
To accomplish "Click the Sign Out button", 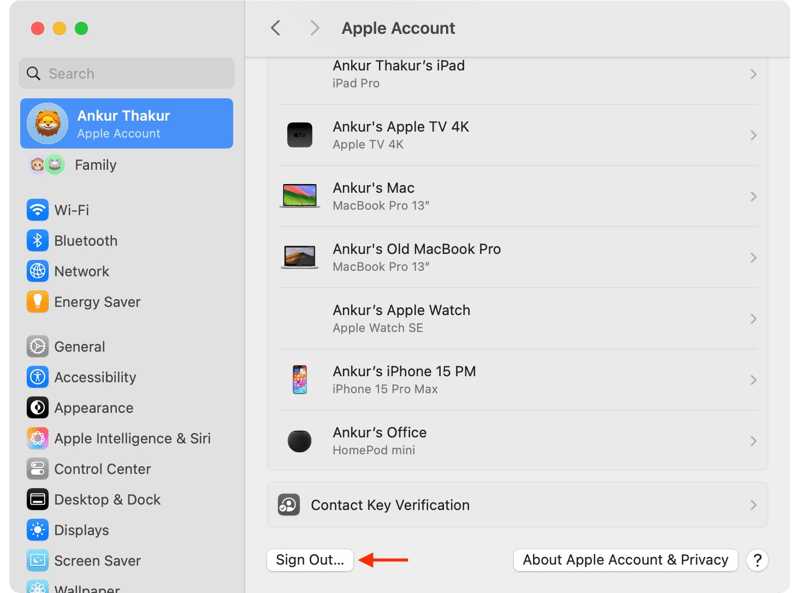I will pos(310,560).
